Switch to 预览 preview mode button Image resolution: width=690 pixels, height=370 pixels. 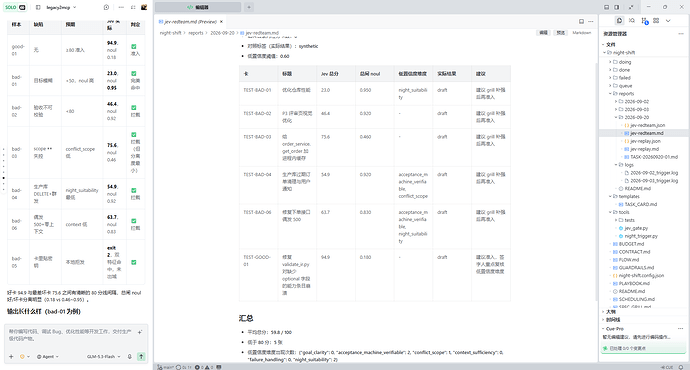[x=560, y=33]
